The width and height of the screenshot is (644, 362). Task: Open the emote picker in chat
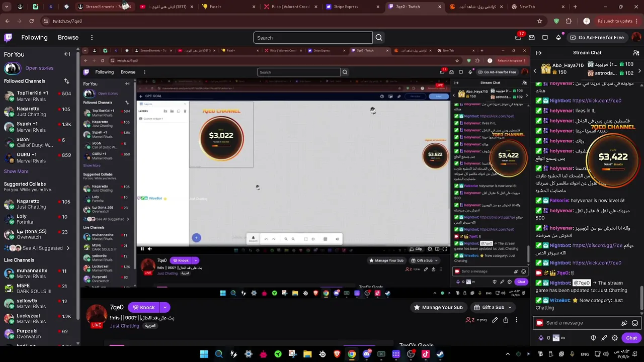(x=635, y=323)
